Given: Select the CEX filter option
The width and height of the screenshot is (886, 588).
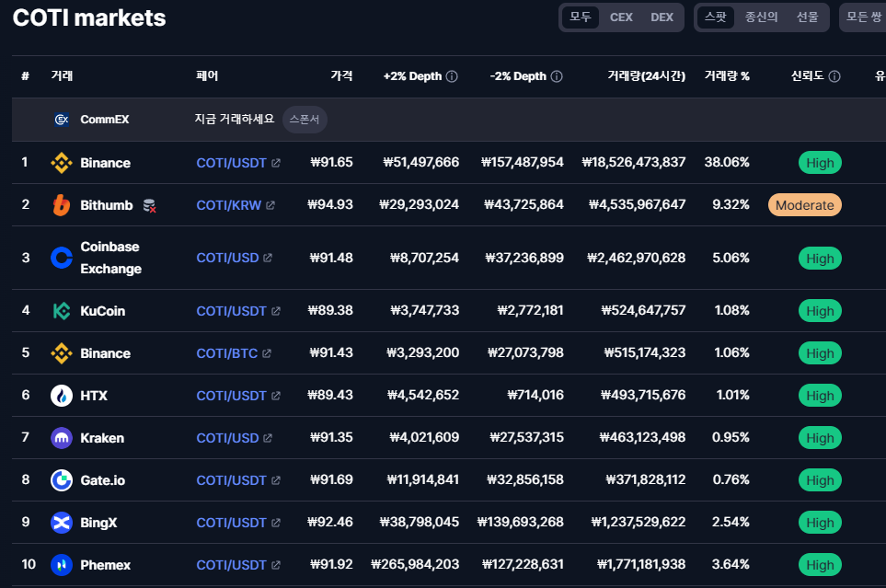Looking at the screenshot, I should (621, 17).
